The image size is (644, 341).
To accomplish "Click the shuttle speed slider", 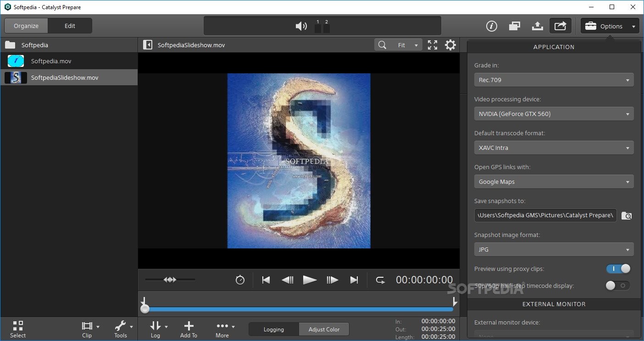I will click(170, 280).
